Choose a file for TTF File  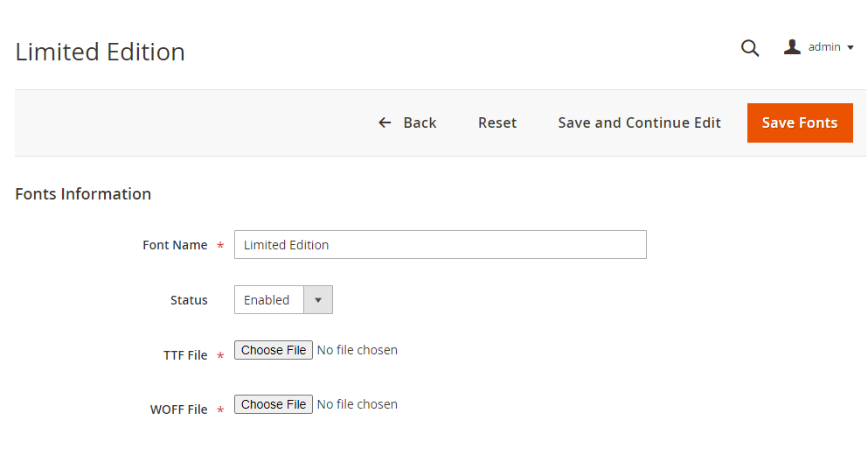click(x=274, y=350)
